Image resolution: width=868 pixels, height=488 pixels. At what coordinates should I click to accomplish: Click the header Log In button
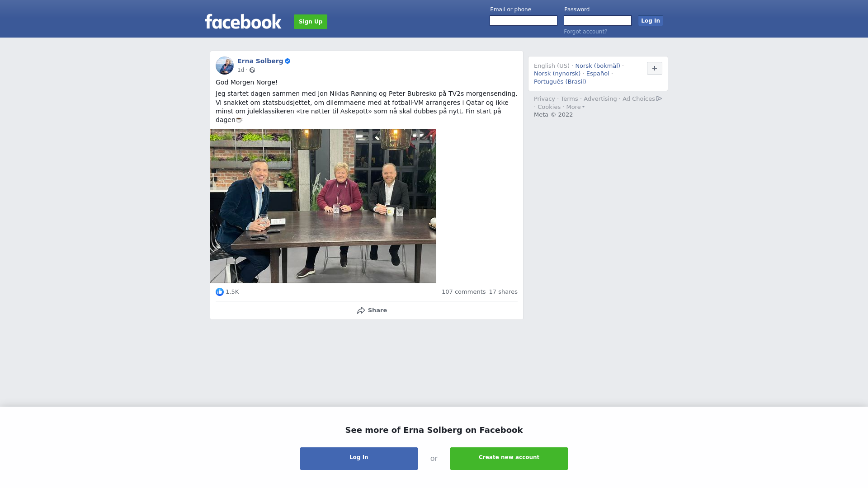pyautogui.click(x=651, y=21)
